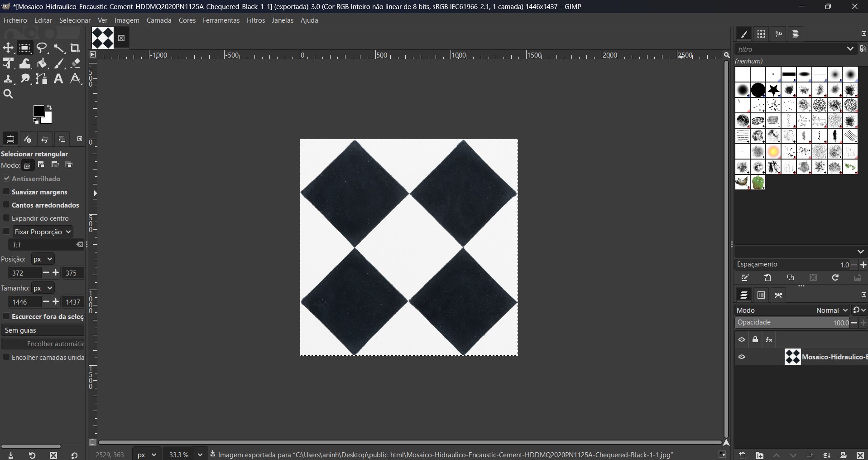Open the layer Modo Normal dropdown
Image resolution: width=868 pixels, height=460 pixels.
click(831, 310)
